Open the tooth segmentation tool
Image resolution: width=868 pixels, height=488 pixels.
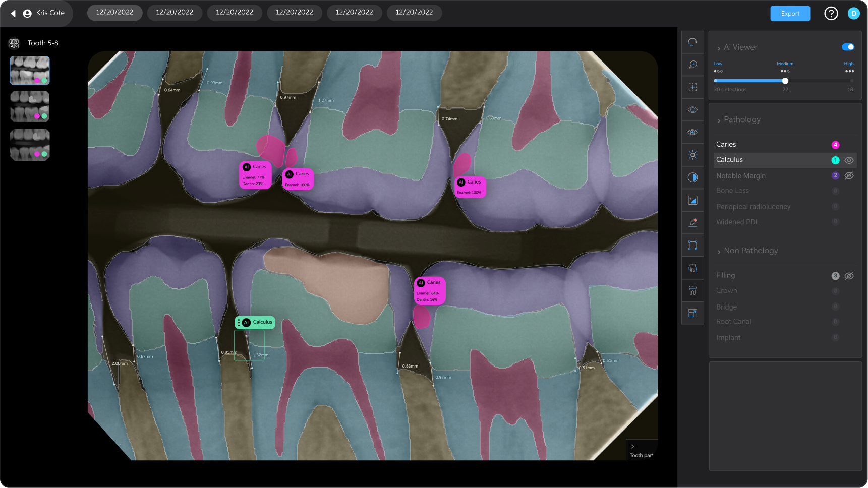(692, 268)
